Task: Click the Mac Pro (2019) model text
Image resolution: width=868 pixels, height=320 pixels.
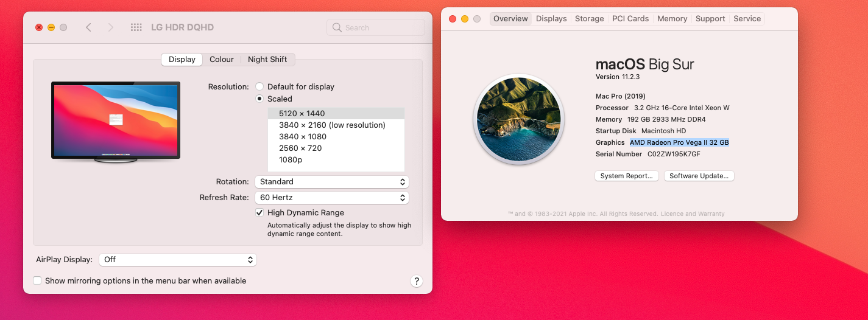Action: pyautogui.click(x=621, y=96)
